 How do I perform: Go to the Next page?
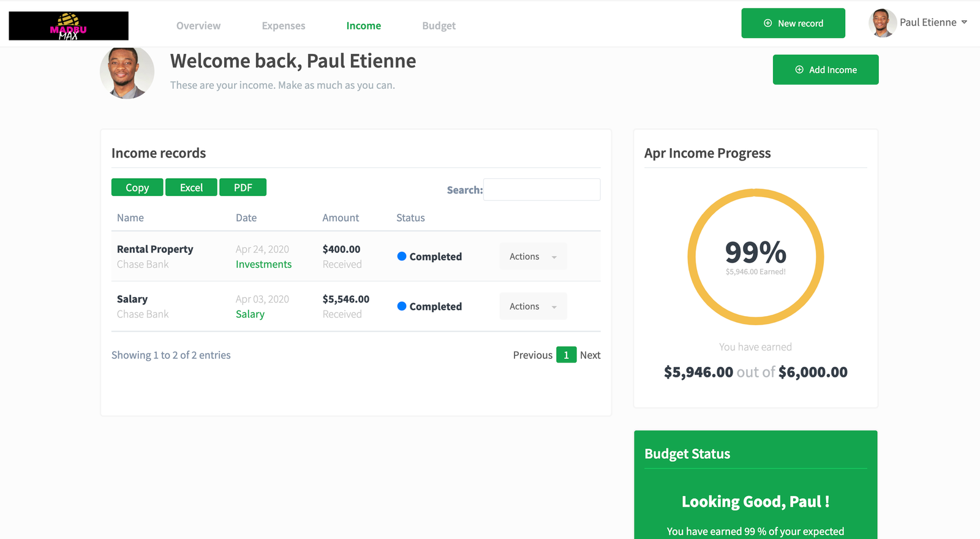590,355
